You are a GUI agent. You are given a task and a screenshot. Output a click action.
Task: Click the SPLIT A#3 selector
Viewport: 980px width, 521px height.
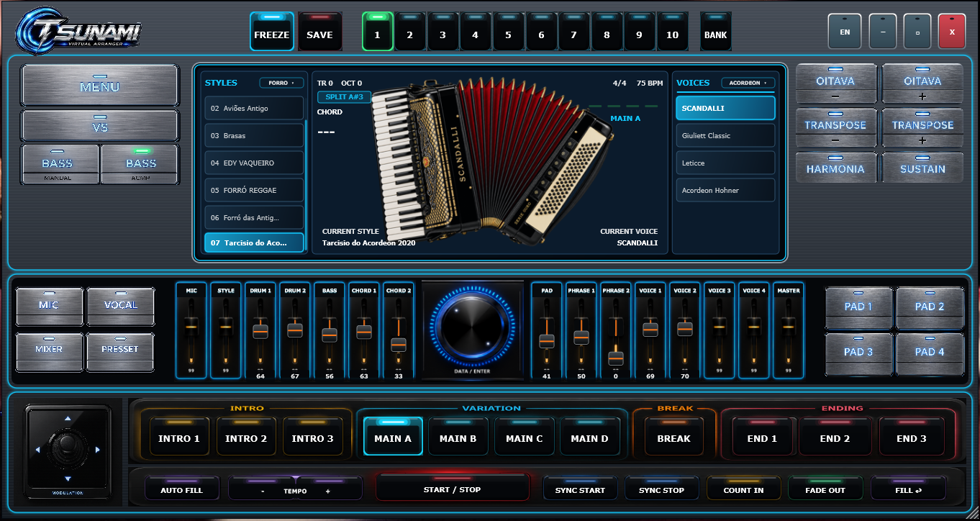pyautogui.click(x=344, y=97)
